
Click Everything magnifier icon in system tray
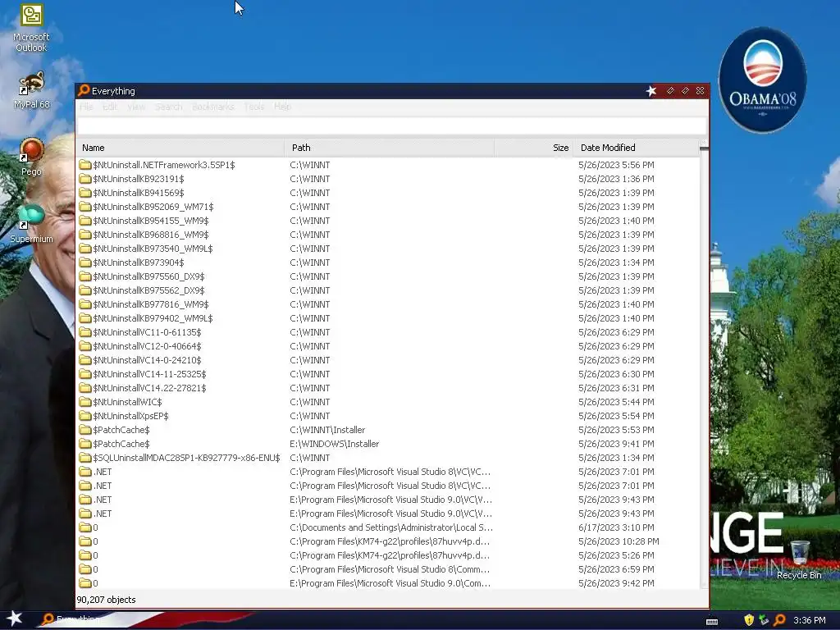click(780, 620)
